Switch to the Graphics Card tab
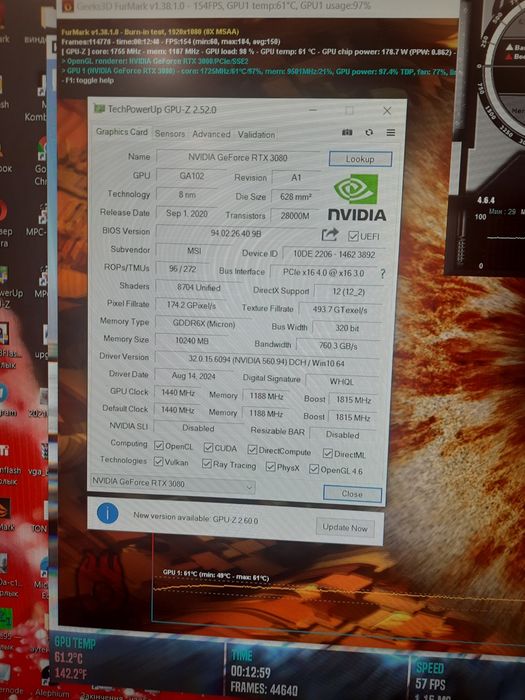This screenshot has height=700, width=525. coord(121,132)
